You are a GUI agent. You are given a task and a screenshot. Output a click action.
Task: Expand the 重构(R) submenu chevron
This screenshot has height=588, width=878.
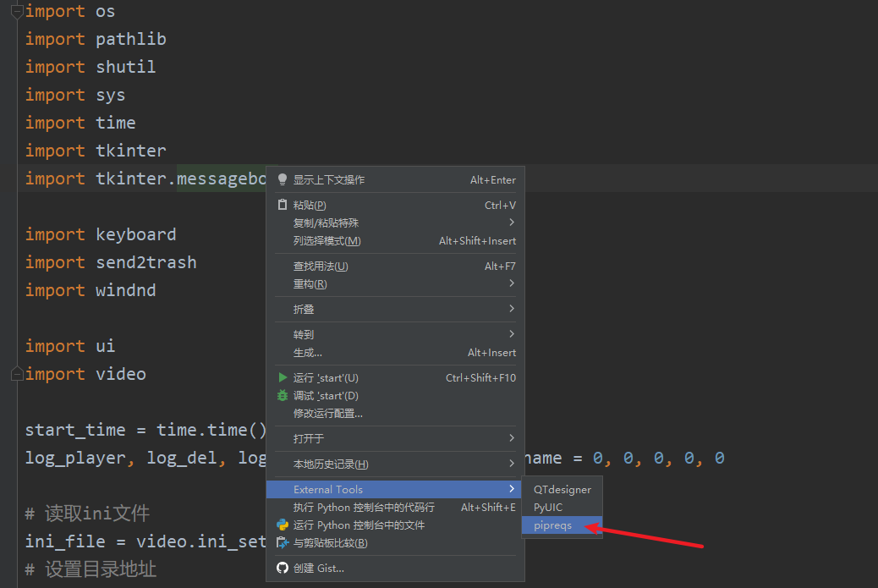(511, 283)
